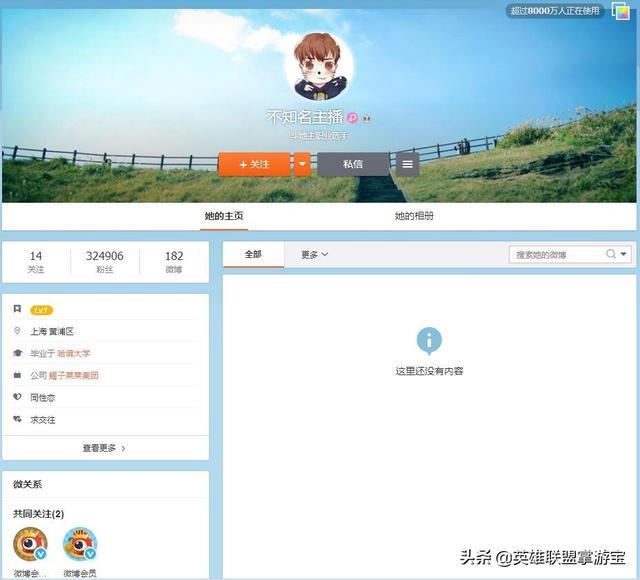Open second 微博会员 avatar in 共同关注
The height and width of the screenshot is (580, 640).
coord(80,544)
